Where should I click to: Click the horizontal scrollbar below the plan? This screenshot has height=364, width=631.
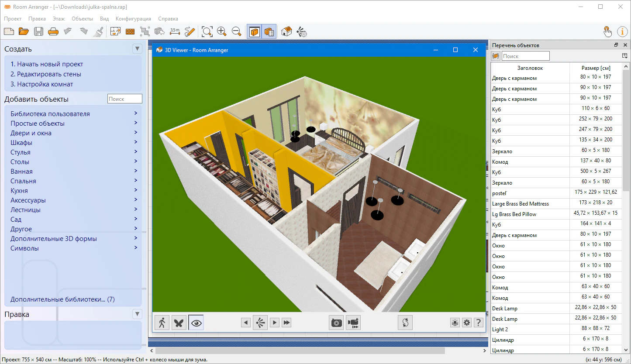coord(300,350)
